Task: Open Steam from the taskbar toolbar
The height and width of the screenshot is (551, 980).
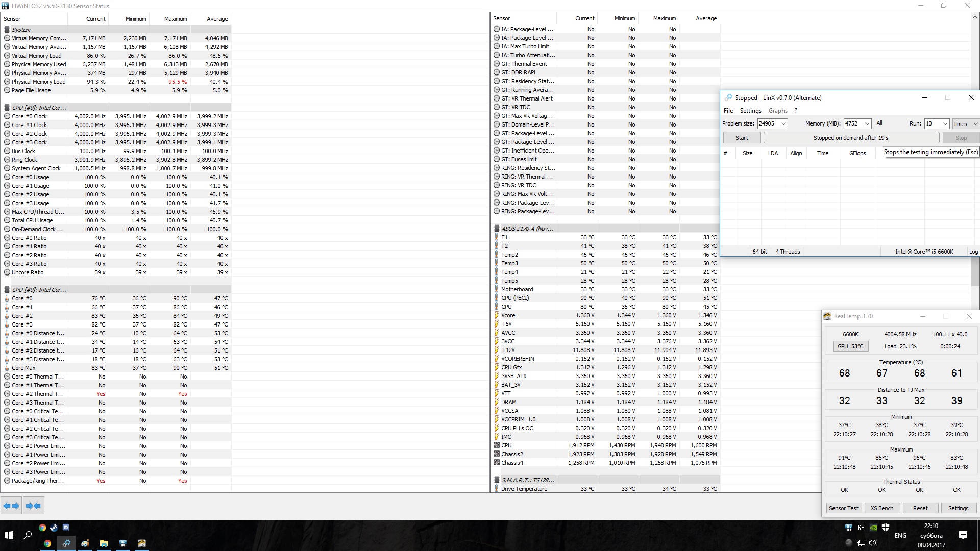Action: click(x=54, y=528)
